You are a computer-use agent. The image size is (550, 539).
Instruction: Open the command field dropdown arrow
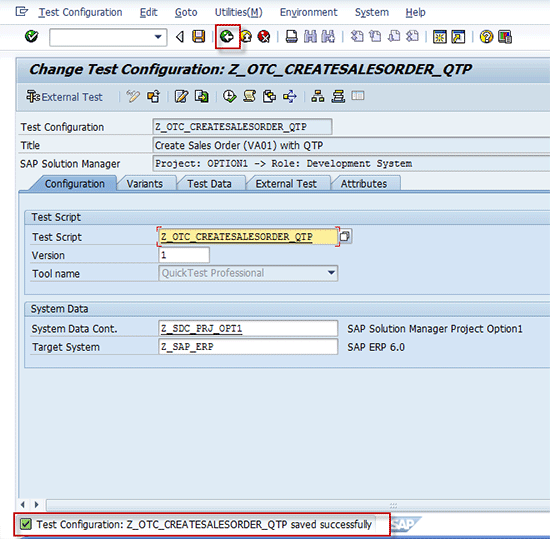click(158, 37)
